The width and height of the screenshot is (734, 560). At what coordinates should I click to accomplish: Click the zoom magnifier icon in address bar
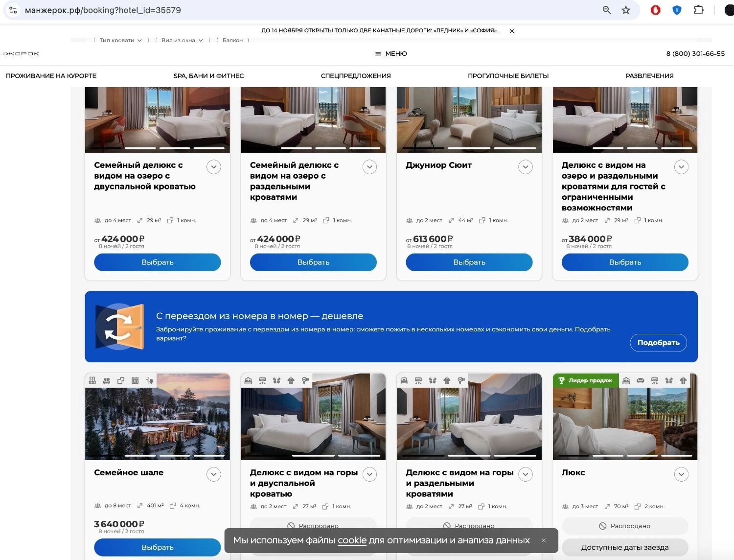tap(607, 10)
